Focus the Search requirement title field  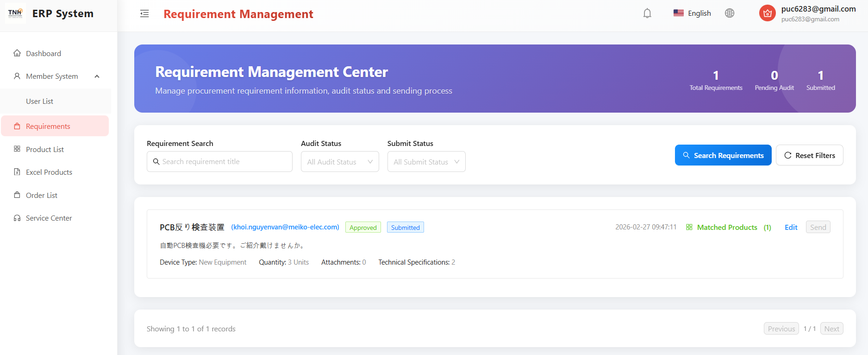click(x=219, y=162)
